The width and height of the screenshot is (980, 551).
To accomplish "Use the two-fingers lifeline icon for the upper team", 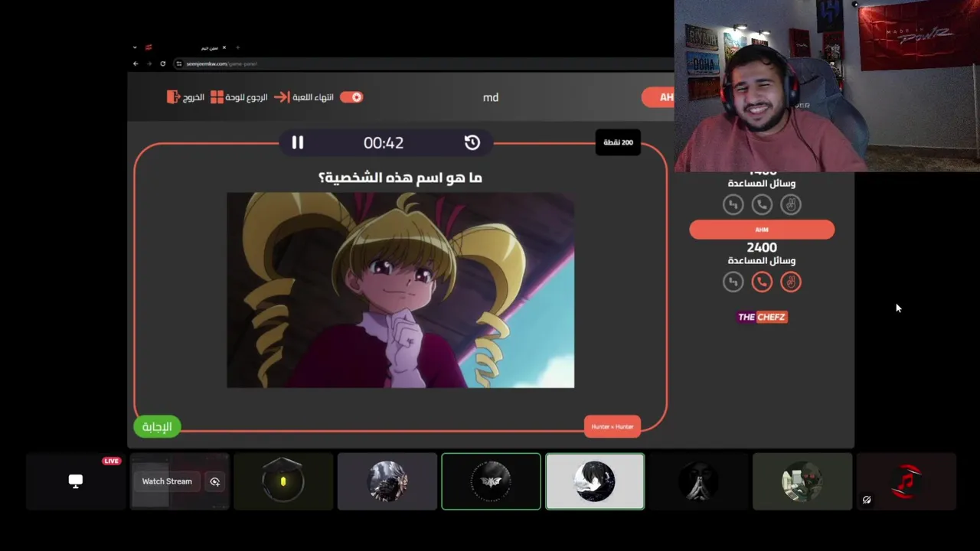I will [791, 204].
